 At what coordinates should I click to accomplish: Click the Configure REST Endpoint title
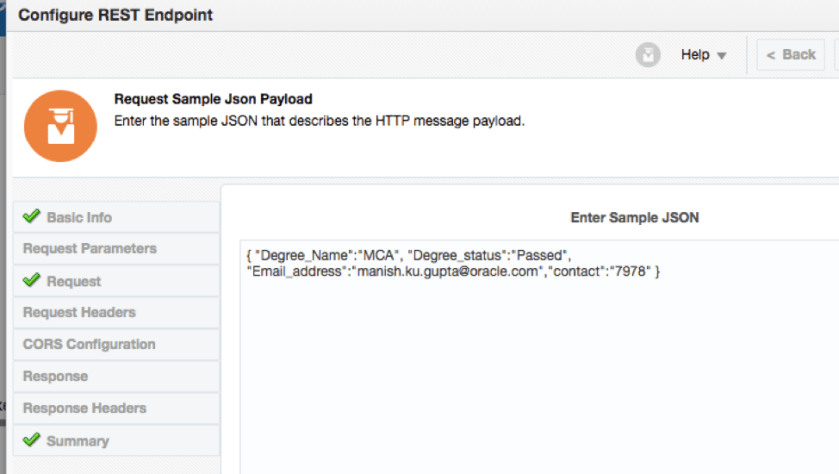pos(115,16)
